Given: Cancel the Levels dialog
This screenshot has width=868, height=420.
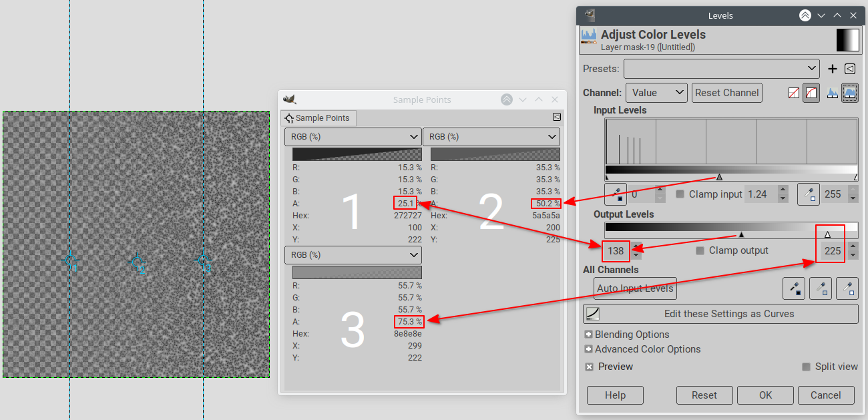Looking at the screenshot, I should coord(826,395).
